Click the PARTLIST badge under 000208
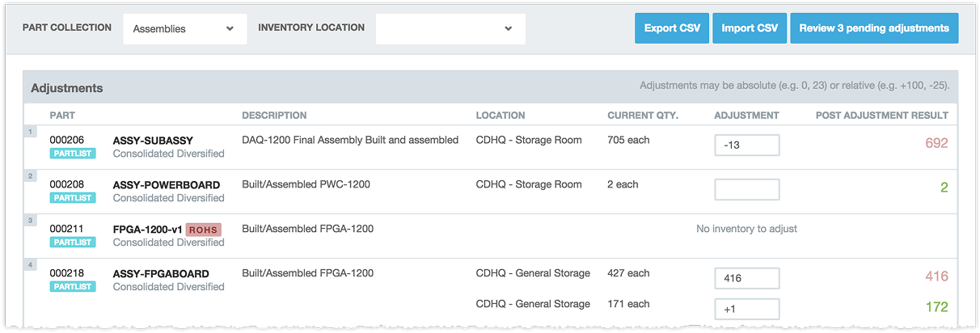Viewport: 980px width, 333px height. (73, 198)
